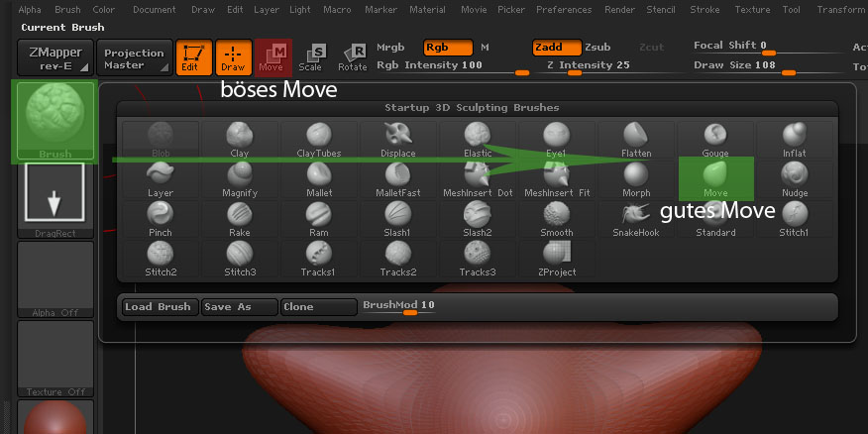Choose the ClayTubes sculpting brush
The image size is (868, 434).
[318, 140]
